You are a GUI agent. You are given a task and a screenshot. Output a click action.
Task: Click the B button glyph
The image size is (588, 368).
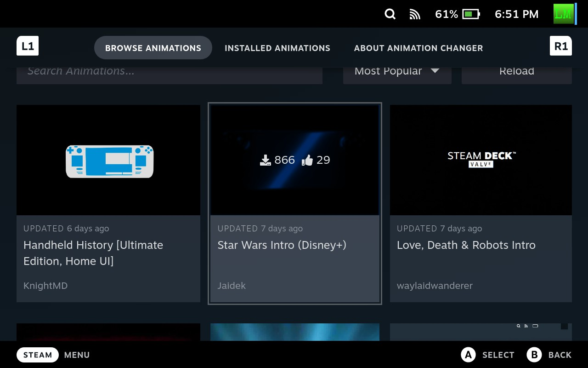pyautogui.click(x=534, y=355)
